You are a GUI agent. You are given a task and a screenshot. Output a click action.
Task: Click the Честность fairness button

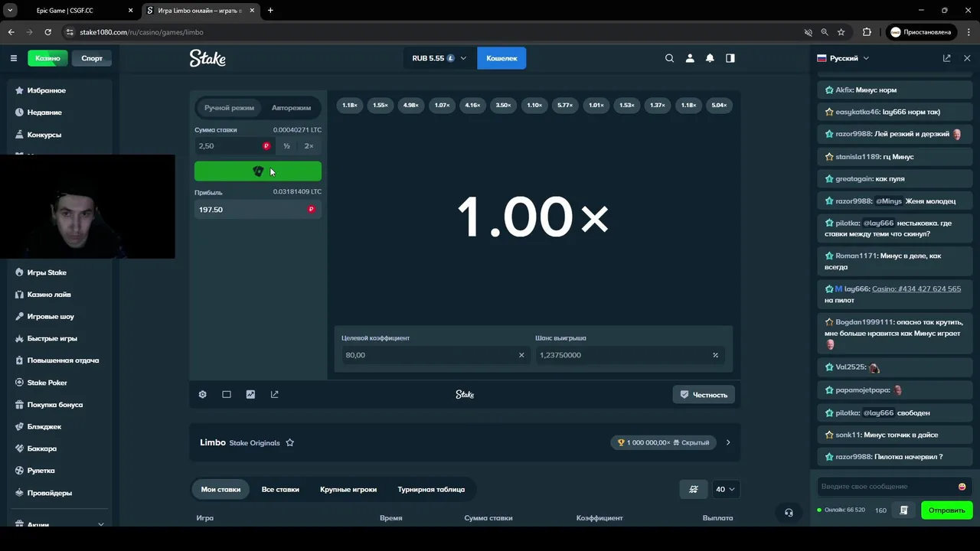coord(704,395)
